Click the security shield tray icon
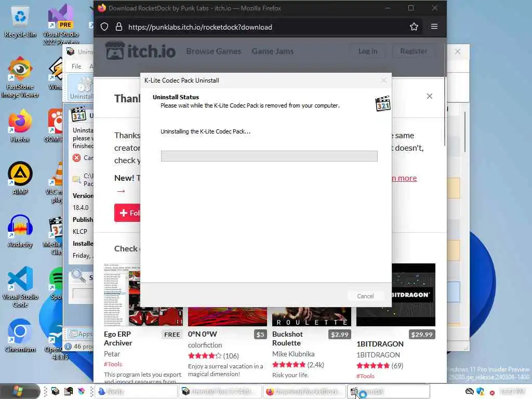Image resolution: width=532 pixels, height=399 pixels. coord(480,392)
